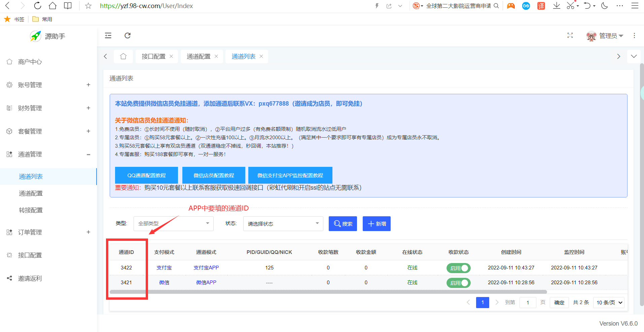
Task: Click the lightning speed mode icon
Action: 377,6
